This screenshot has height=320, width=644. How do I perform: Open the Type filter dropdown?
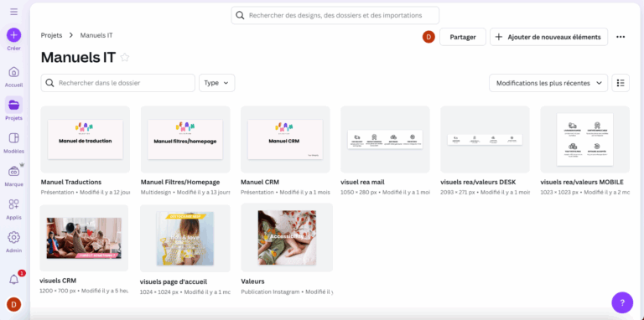coord(217,83)
